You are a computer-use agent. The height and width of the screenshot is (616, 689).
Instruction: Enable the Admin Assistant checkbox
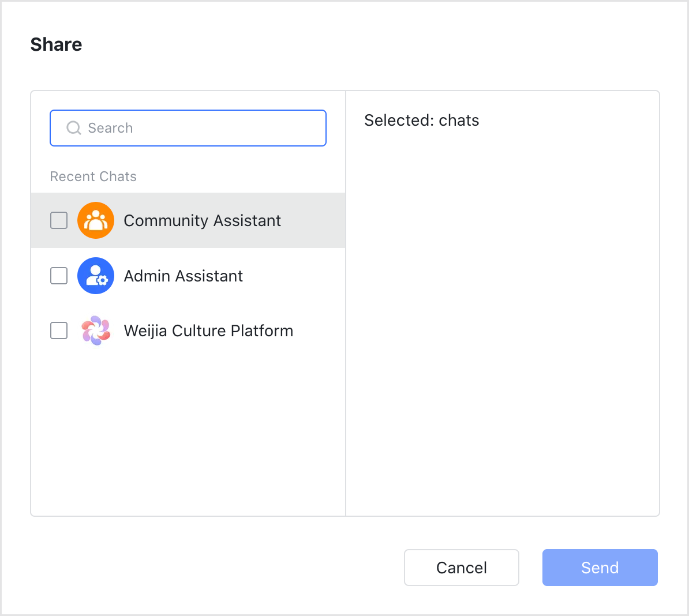tap(59, 276)
